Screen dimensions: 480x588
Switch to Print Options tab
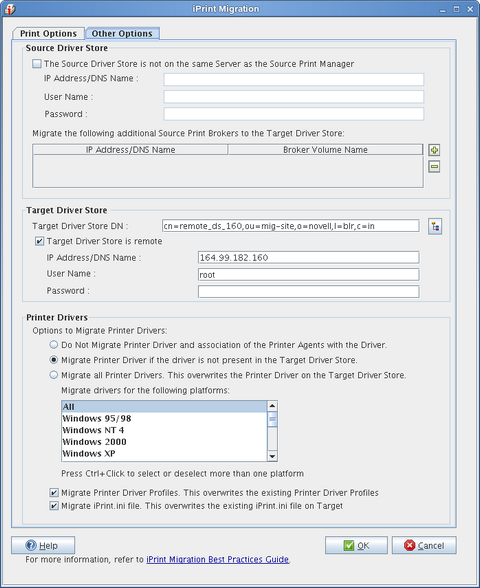[x=48, y=33]
